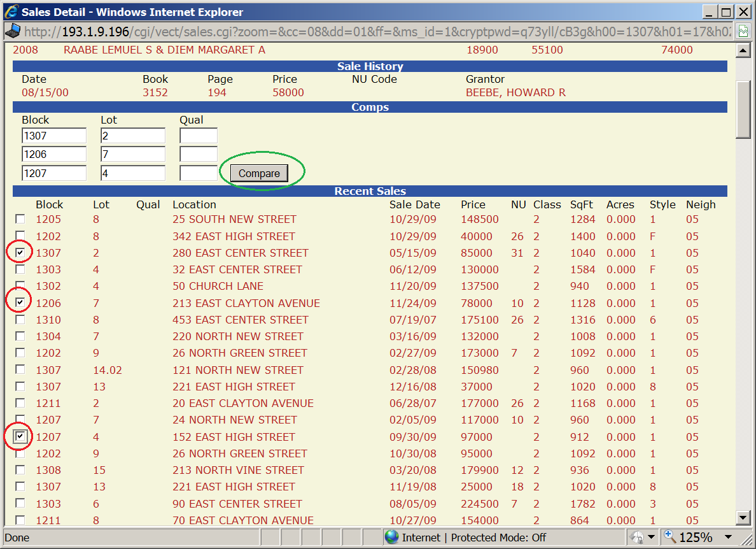This screenshot has width=756, height=549.
Task: Click the Sale Date column header
Action: (415, 204)
